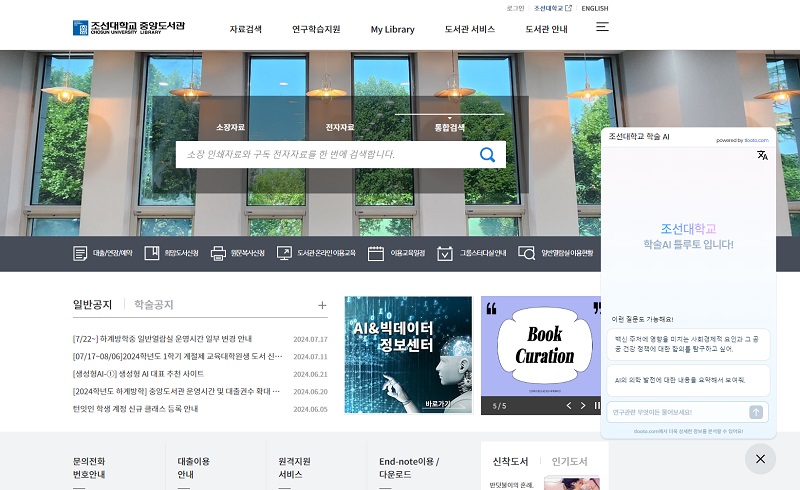800x490 pixels.
Task: Click the magnifier search icon in search bar
Action: coord(487,154)
